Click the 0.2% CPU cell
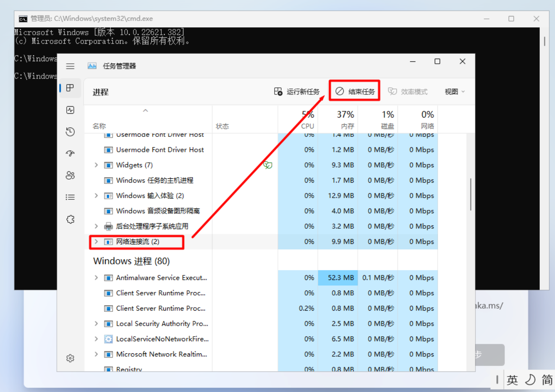 click(x=298, y=308)
